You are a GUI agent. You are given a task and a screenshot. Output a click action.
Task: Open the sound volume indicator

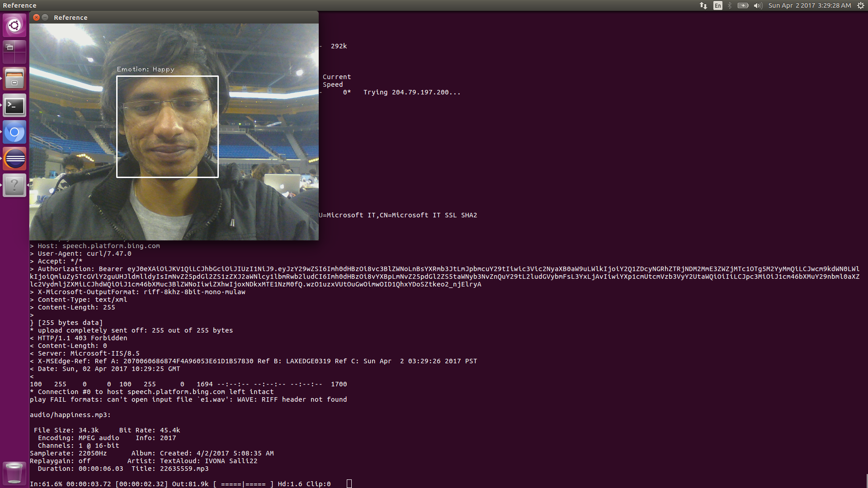click(x=758, y=5)
